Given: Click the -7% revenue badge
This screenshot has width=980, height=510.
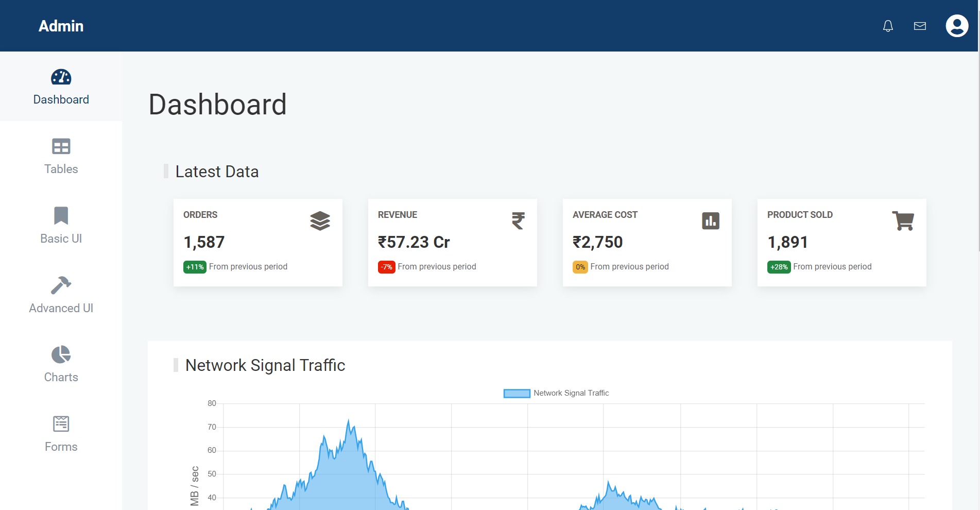Looking at the screenshot, I should [386, 267].
